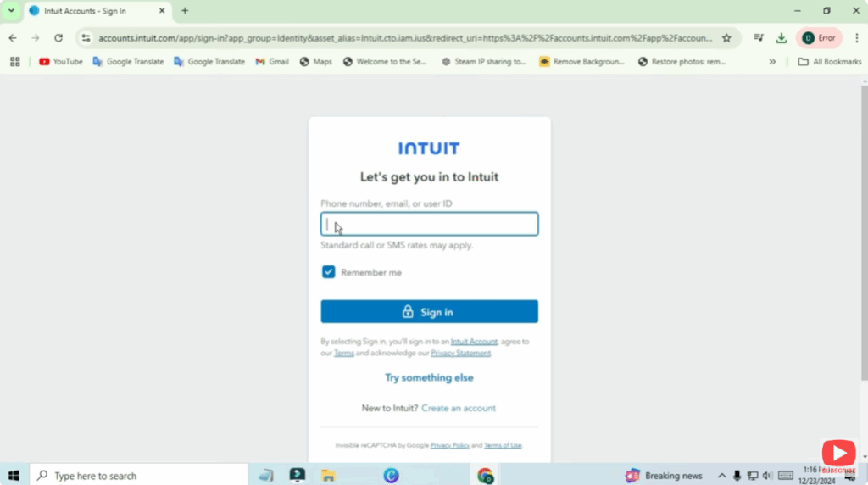
Task: Open the All Bookmarks folder
Action: (829, 61)
